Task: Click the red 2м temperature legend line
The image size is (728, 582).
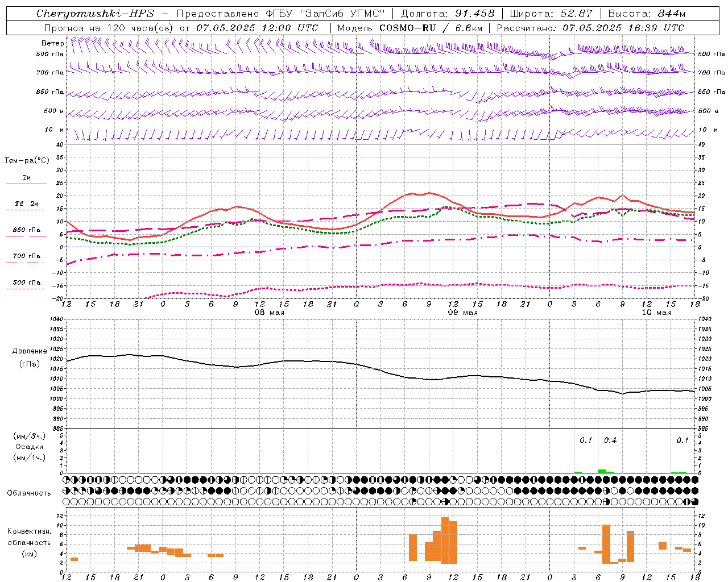Action: 26,184
